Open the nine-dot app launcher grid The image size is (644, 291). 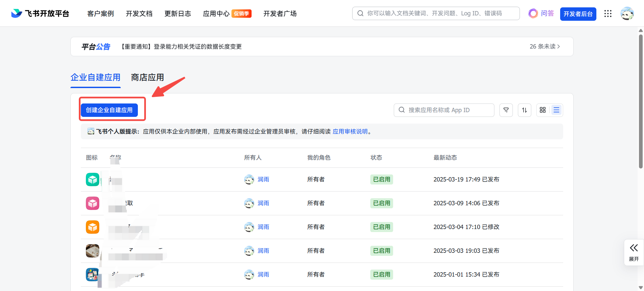(x=608, y=13)
